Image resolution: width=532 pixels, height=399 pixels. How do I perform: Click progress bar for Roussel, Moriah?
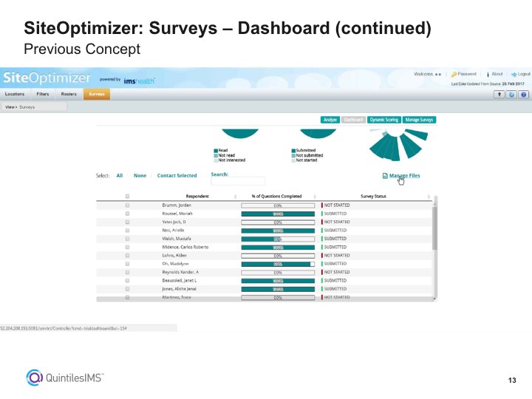[x=278, y=214]
